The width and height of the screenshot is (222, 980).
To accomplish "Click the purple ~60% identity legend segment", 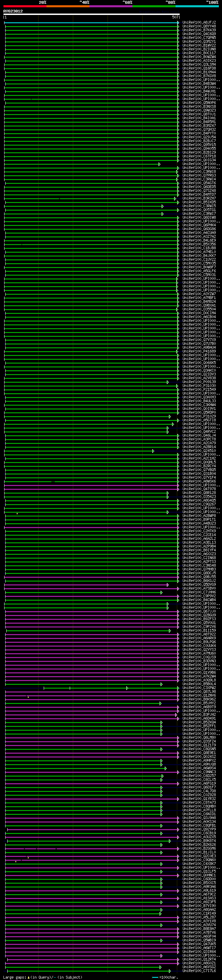I will click(x=111, y=6).
